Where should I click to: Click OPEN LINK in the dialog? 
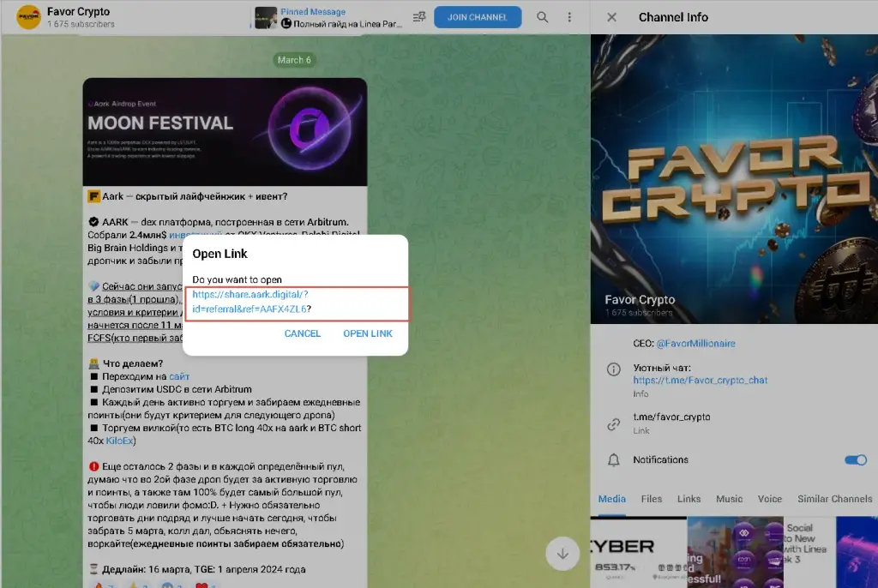pyautogui.click(x=367, y=333)
